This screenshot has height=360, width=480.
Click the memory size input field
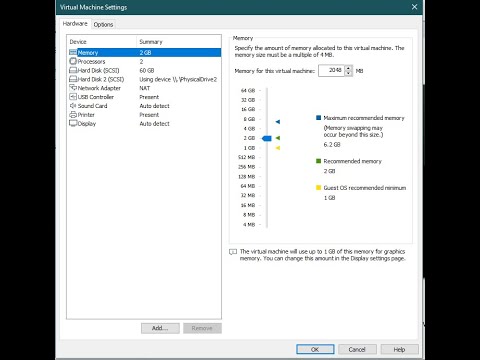click(331, 70)
